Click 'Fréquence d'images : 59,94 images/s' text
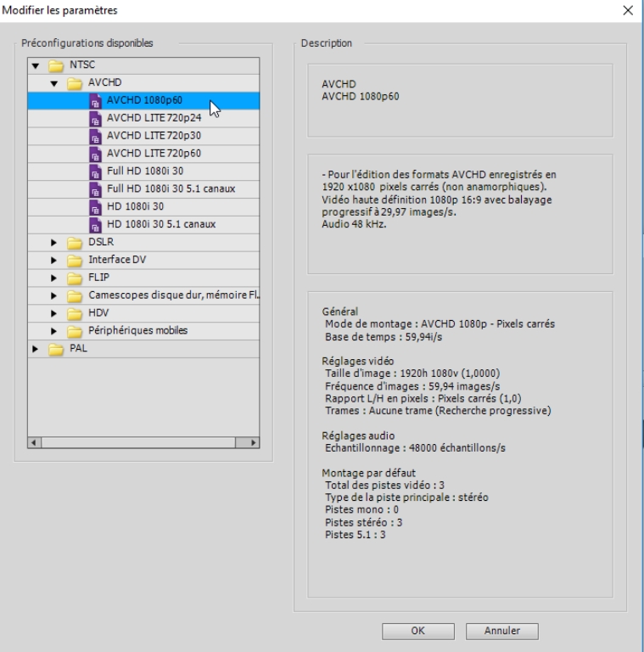Image resolution: width=644 pixels, height=652 pixels. click(412, 386)
